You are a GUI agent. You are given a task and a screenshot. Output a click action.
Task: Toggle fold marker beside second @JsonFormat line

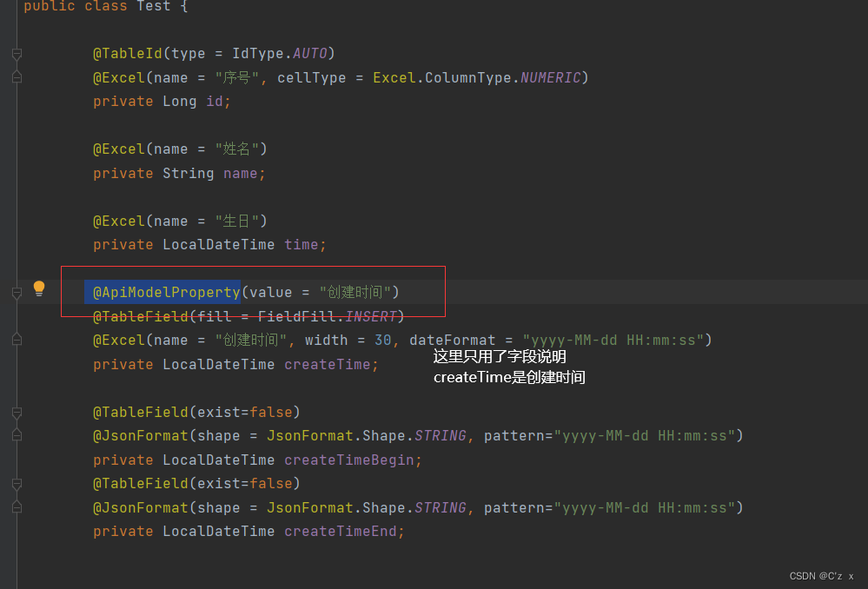point(17,506)
